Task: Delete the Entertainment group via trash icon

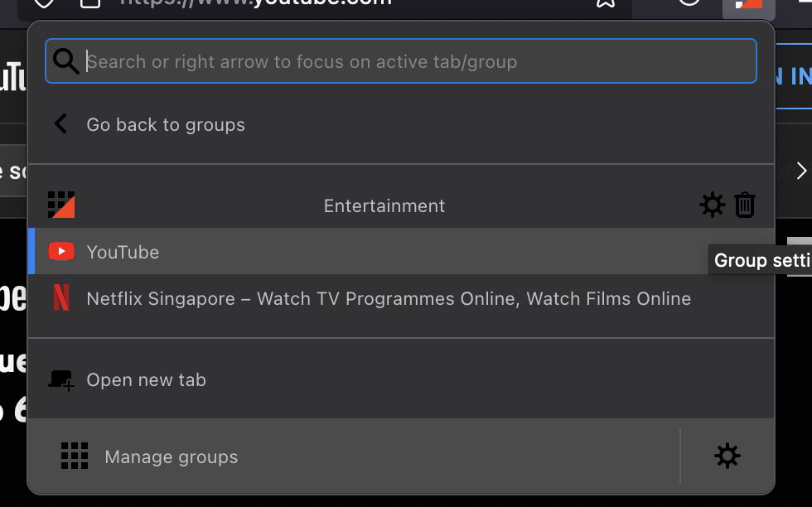Action: click(x=745, y=205)
